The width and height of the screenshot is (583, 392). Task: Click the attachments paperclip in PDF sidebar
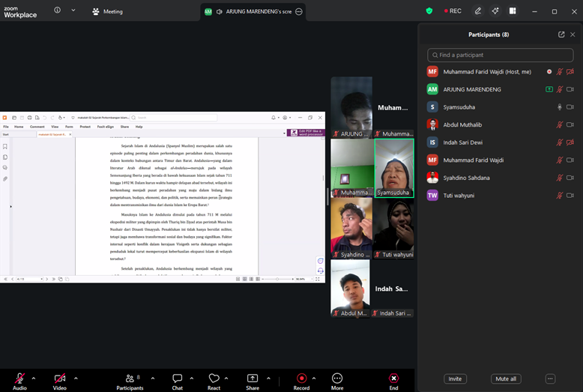pos(5,179)
